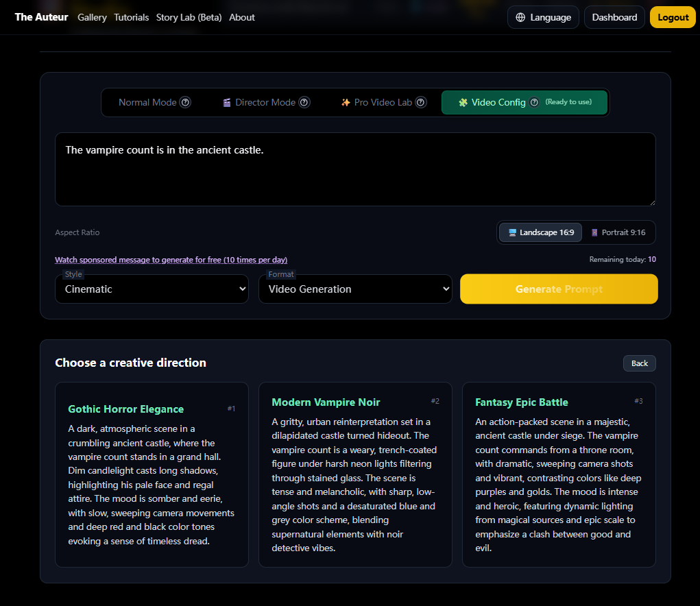Click the globe icon beside Language

click(520, 17)
